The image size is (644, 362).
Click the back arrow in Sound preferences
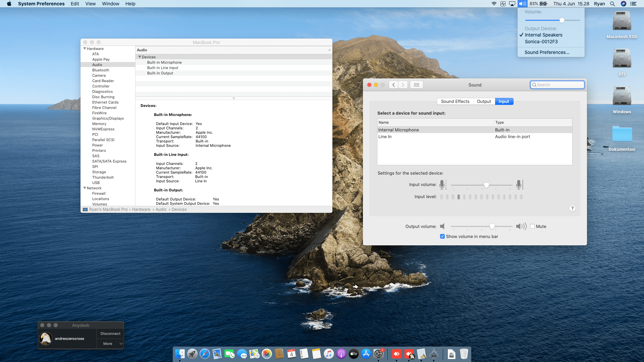[394, 85]
